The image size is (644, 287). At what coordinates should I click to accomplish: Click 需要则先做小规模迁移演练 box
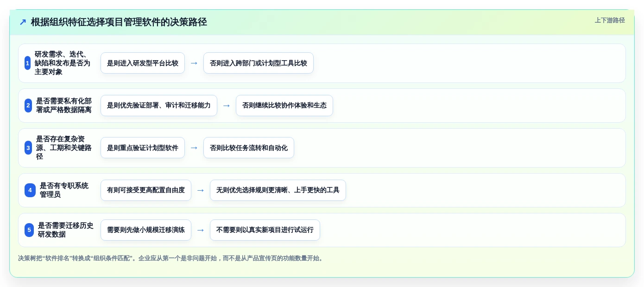(x=146, y=230)
